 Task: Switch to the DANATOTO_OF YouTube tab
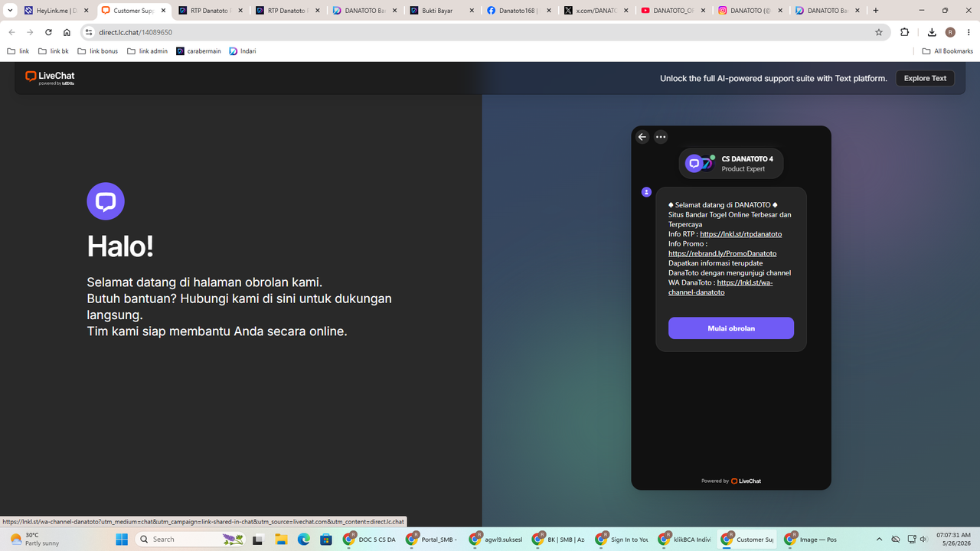point(673,11)
